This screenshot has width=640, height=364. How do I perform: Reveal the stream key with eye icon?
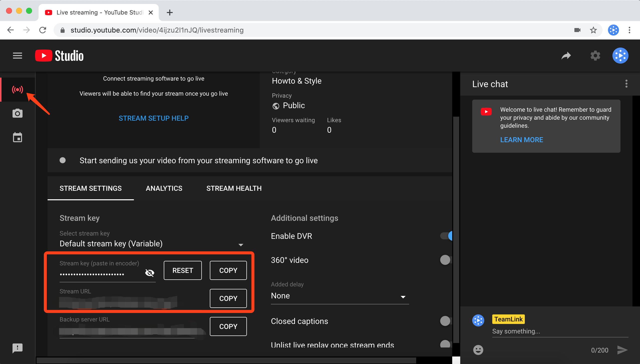150,273
